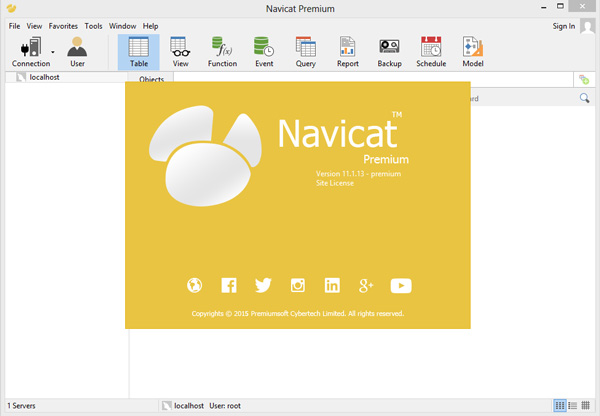
Task: Switch to list view in status bar
Action: [x=572, y=405]
